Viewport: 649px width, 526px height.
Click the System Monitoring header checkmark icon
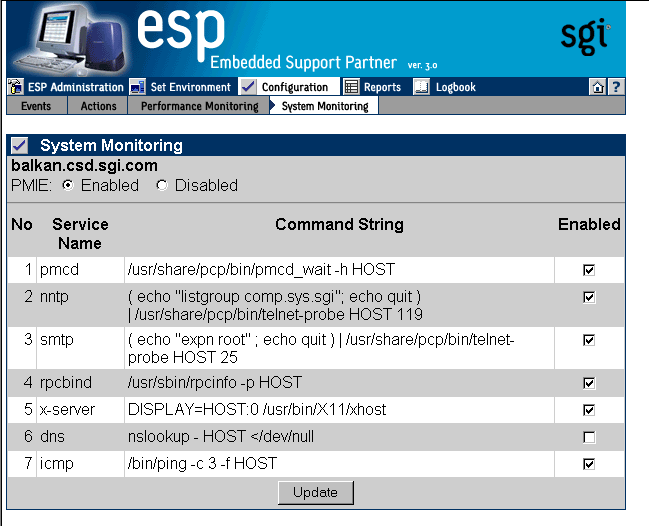click(19, 145)
